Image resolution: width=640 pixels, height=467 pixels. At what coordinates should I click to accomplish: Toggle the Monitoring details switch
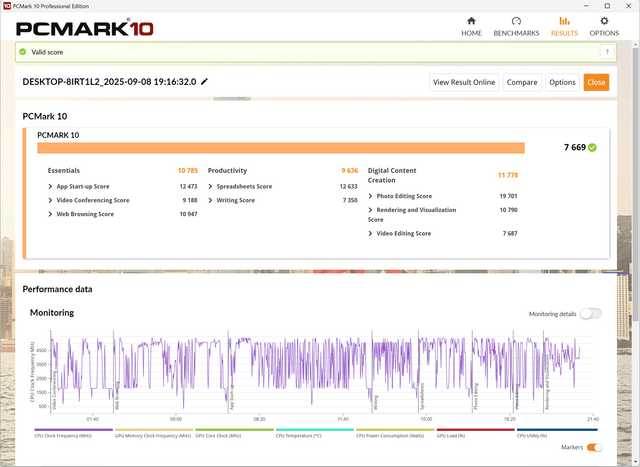[x=591, y=314]
